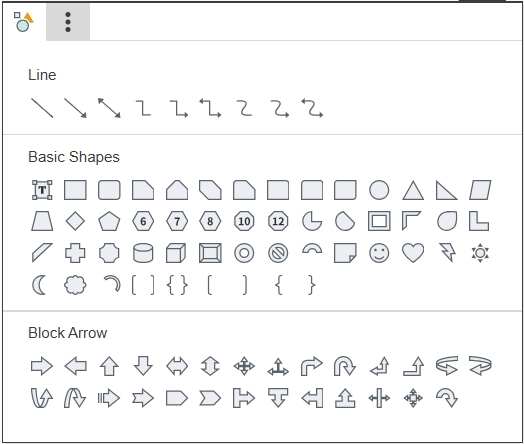The width and height of the screenshot is (524, 444).
Task: Insert the left block arrow
Action: point(76,366)
